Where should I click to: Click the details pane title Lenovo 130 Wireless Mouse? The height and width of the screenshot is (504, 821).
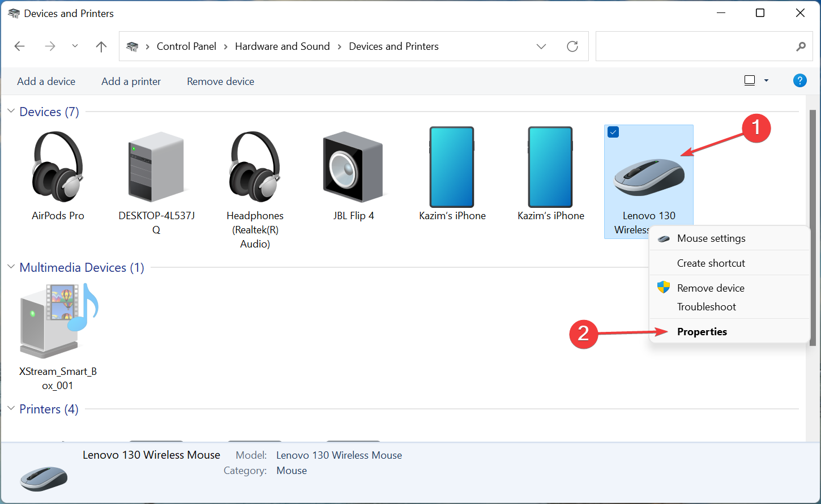tap(152, 455)
